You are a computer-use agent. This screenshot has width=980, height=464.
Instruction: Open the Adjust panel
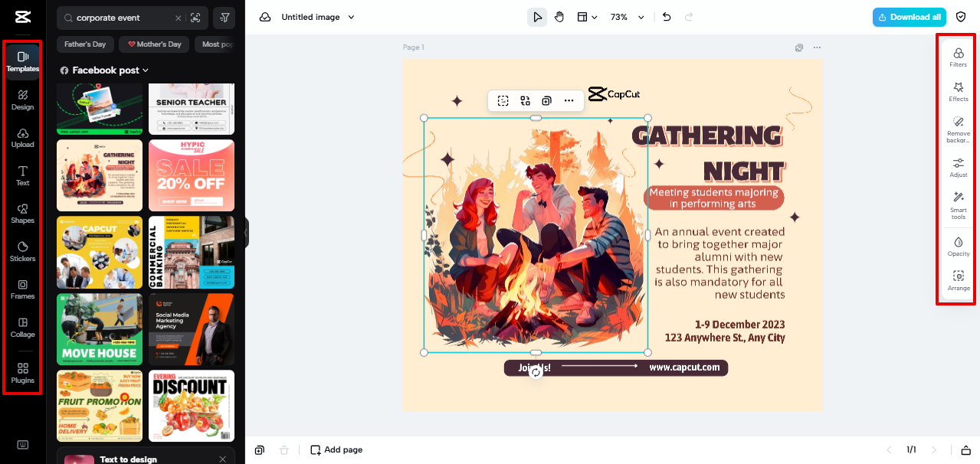(x=957, y=168)
